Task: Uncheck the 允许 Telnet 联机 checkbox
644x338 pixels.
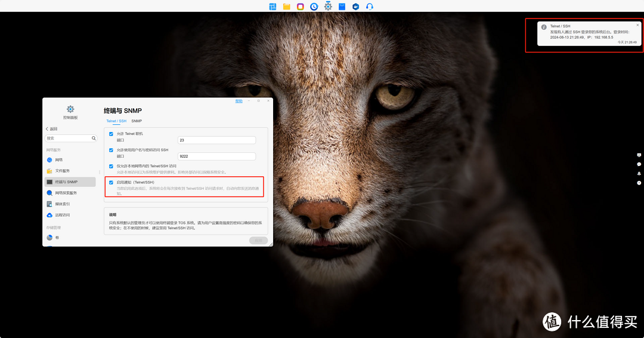Action: coord(111,134)
